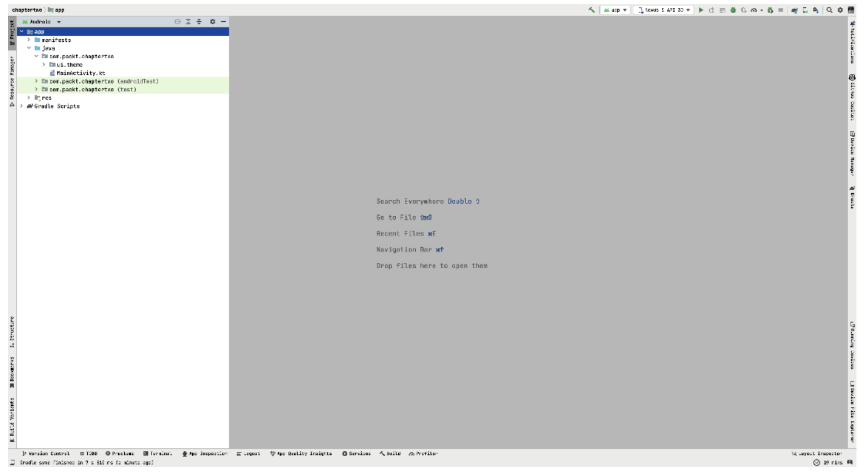Click Collapse All icon in Project panel
Viewport: 868px width, 476px height.
click(199, 22)
